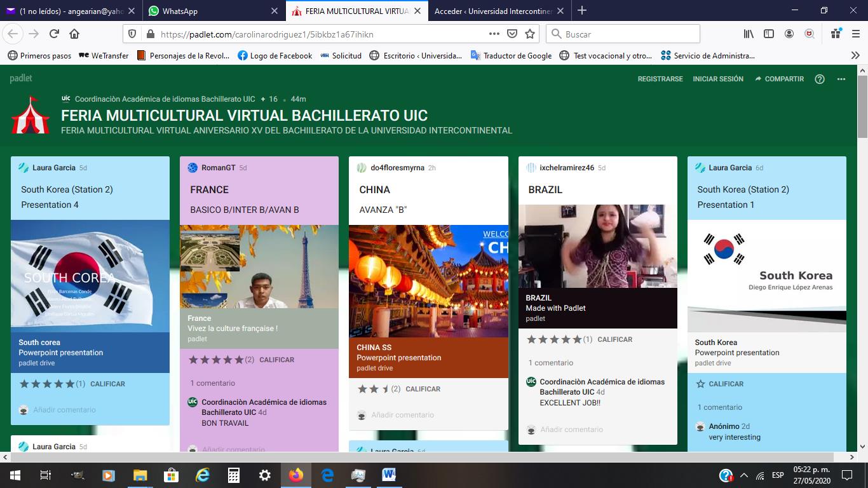868x488 pixels.
Task: Click fifth star on BRAZIL post rating
Action: (x=577, y=339)
